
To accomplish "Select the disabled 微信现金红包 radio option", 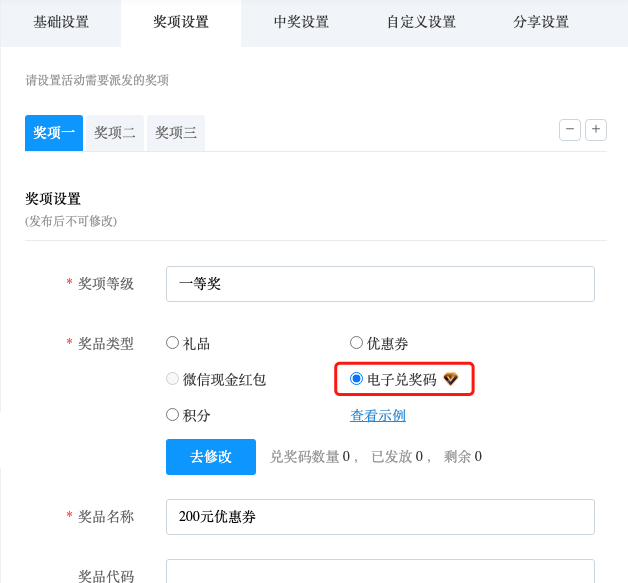I will tap(173, 379).
